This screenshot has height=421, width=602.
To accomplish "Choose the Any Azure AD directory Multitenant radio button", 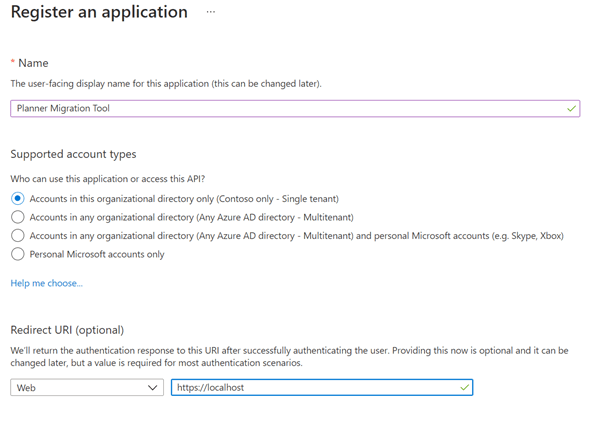I will tap(17, 216).
